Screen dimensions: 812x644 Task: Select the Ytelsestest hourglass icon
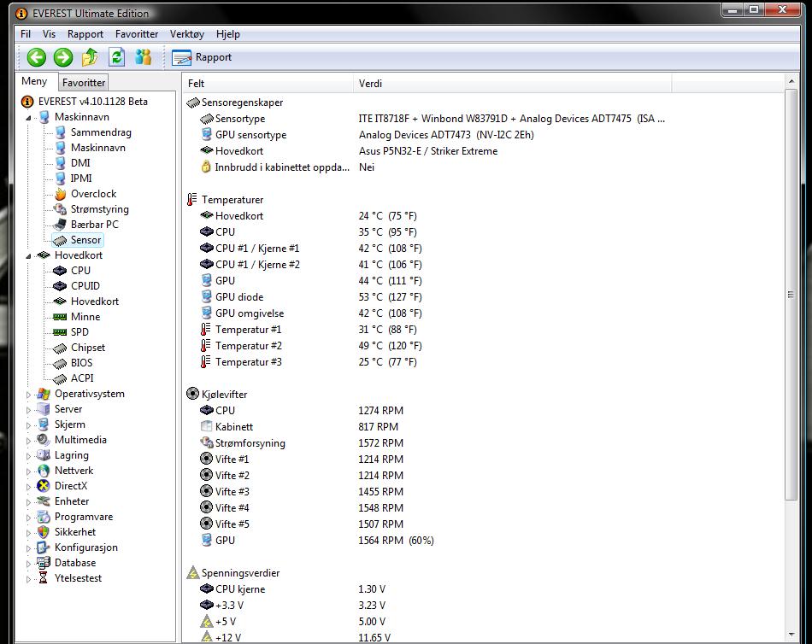click(44, 578)
